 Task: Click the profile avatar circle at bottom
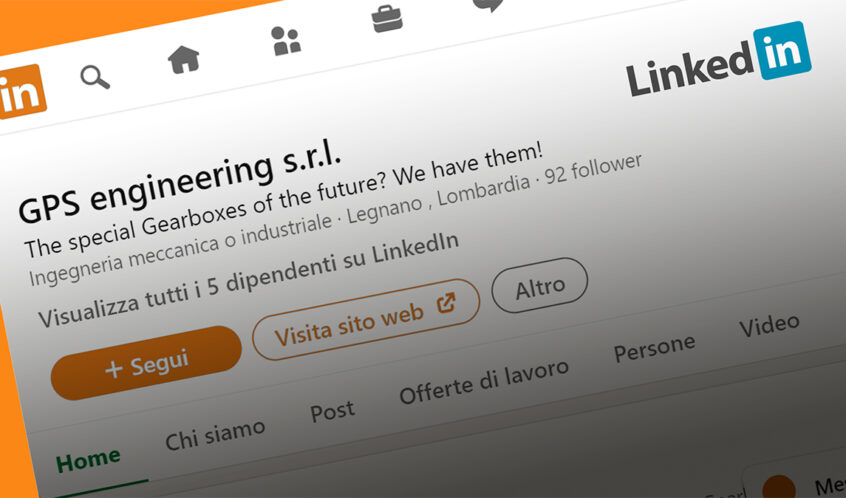click(779, 487)
